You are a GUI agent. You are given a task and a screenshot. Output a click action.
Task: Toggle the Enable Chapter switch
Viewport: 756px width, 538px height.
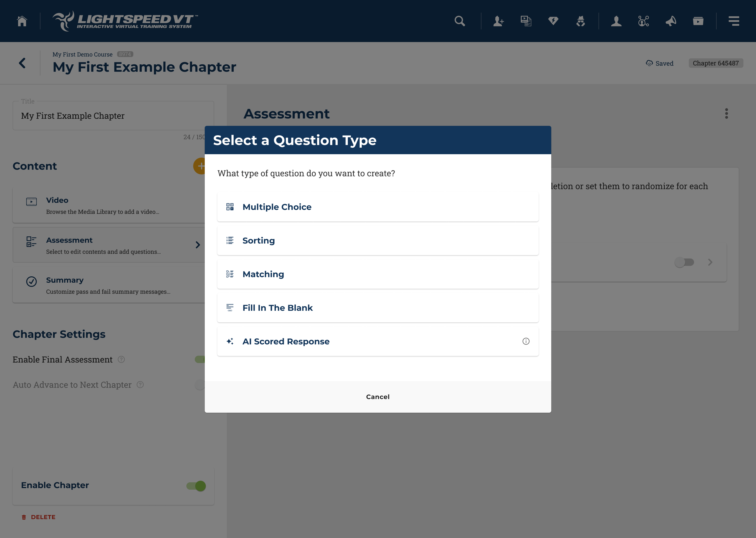point(196,486)
